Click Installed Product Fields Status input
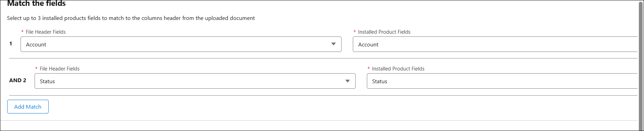Screen dimensions: 644x131 (x=502, y=81)
